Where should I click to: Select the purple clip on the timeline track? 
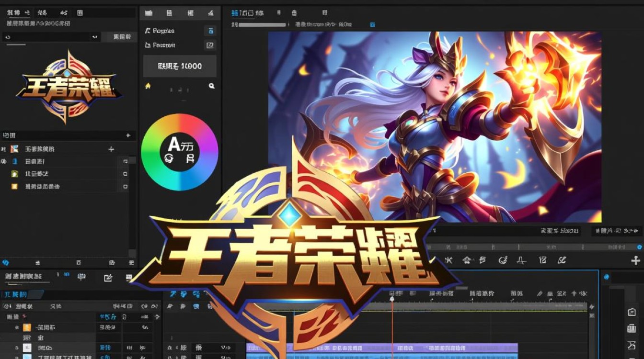(x=381, y=348)
